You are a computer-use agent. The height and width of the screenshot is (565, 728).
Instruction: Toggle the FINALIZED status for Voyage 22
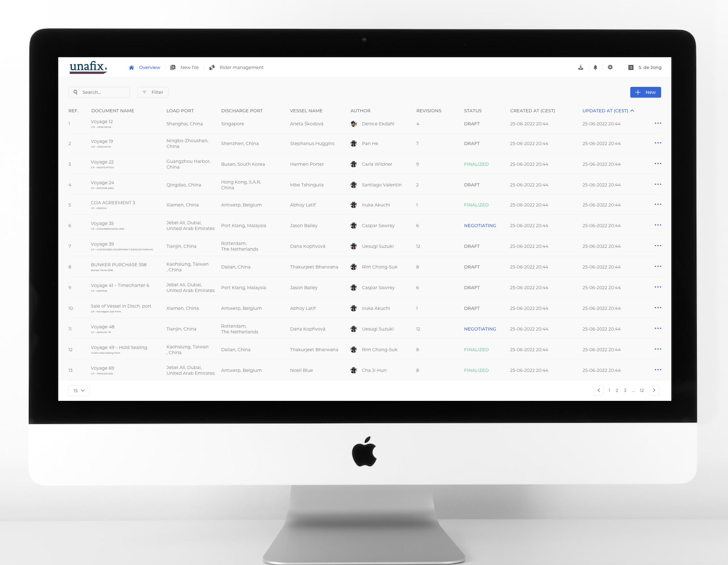[x=476, y=164]
